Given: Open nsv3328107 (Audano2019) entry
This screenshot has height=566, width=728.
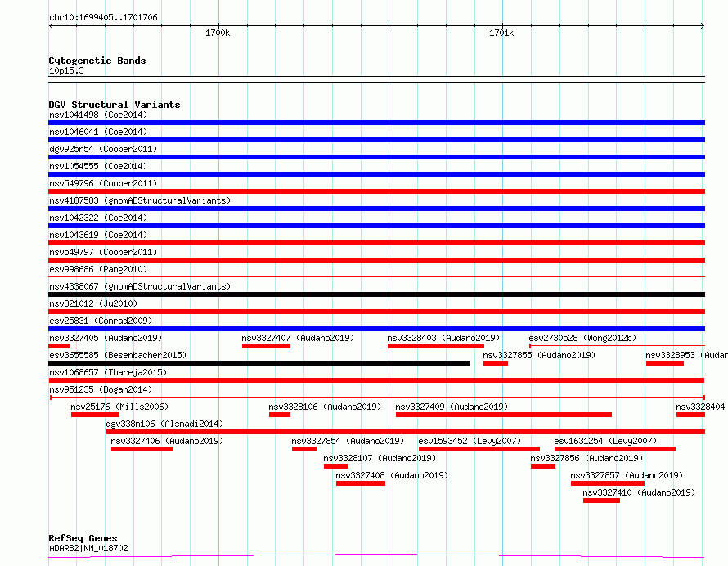Looking at the screenshot, I should tap(380, 458).
